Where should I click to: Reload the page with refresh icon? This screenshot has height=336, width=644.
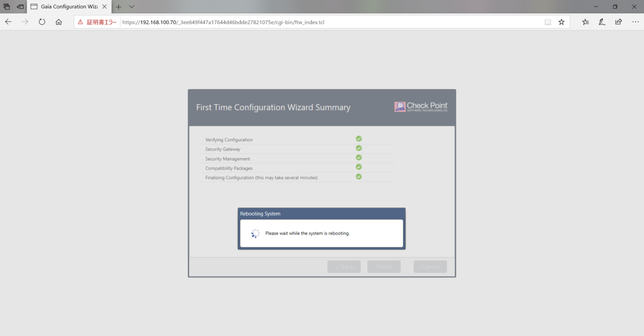[x=42, y=22]
